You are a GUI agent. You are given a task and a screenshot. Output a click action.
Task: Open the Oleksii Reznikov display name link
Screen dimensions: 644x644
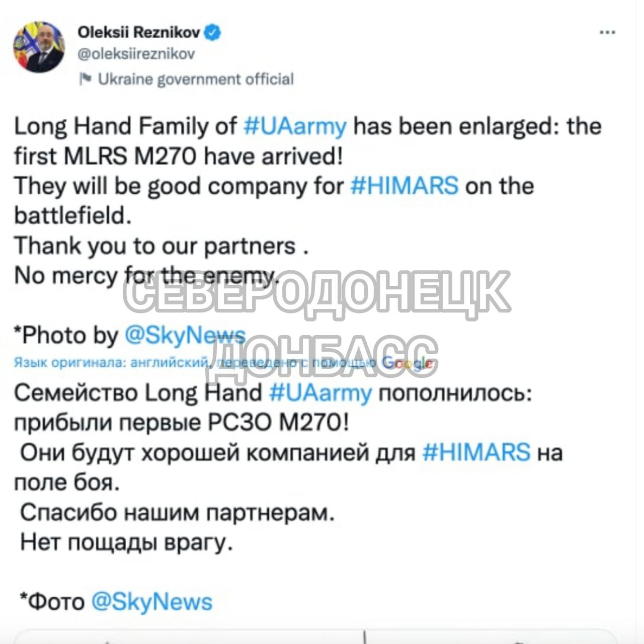click(139, 33)
